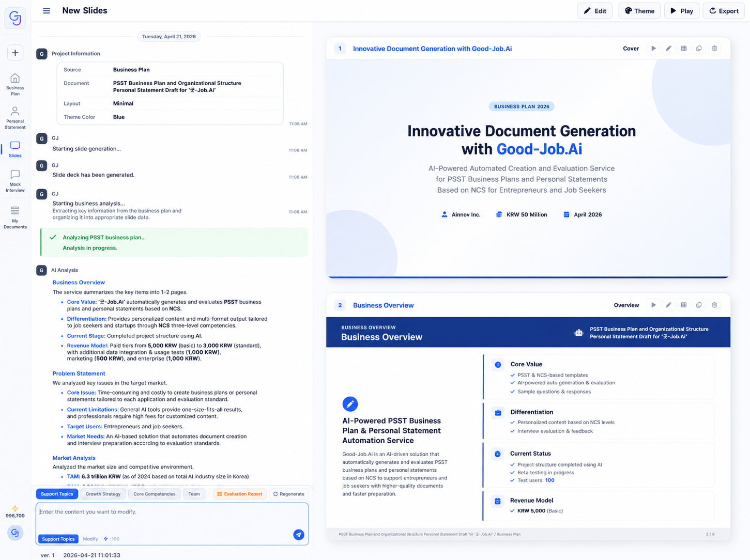This screenshot has height=560, width=750.
Task: Click the Market Analysis heading
Action: [x=74, y=458]
